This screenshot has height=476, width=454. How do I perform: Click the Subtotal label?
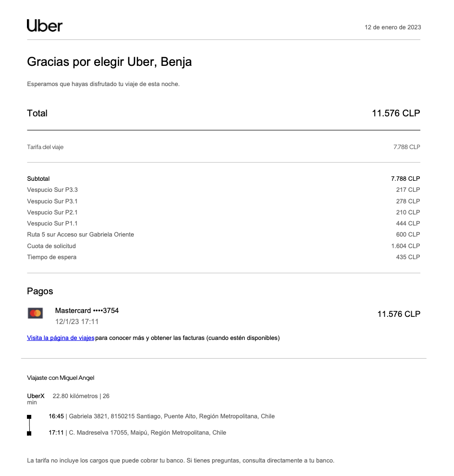click(x=38, y=179)
